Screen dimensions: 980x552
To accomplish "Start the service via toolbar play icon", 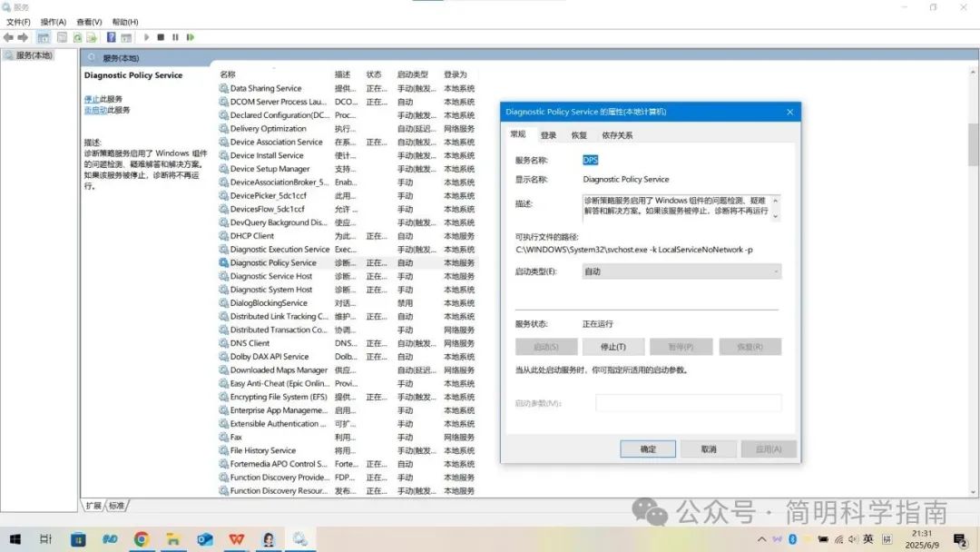I will coord(146,37).
